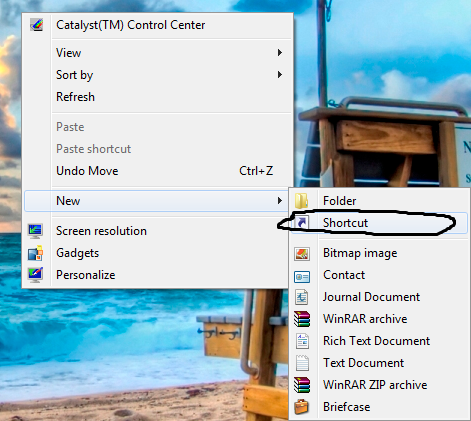Create a new Text Document
The image size is (471, 421).
pos(379,363)
